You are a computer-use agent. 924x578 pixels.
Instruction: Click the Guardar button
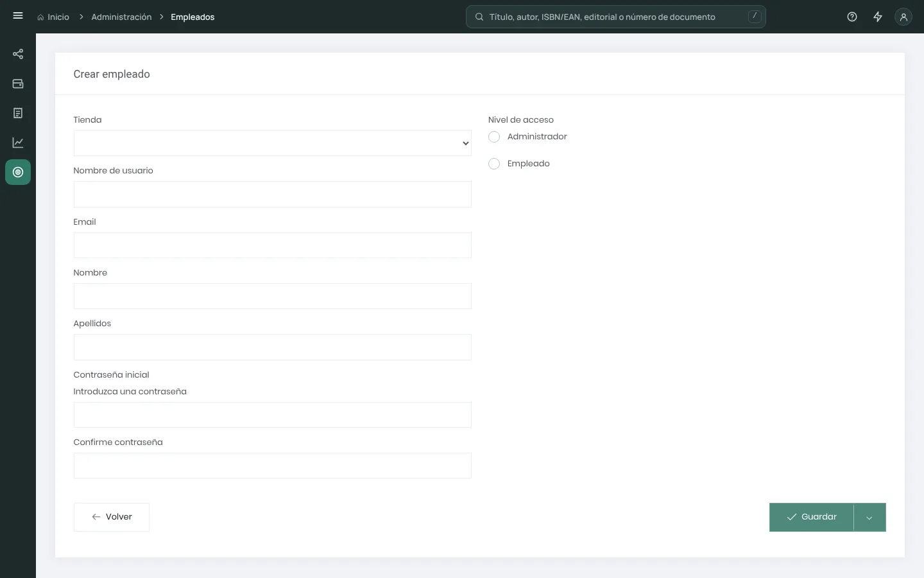(x=812, y=517)
